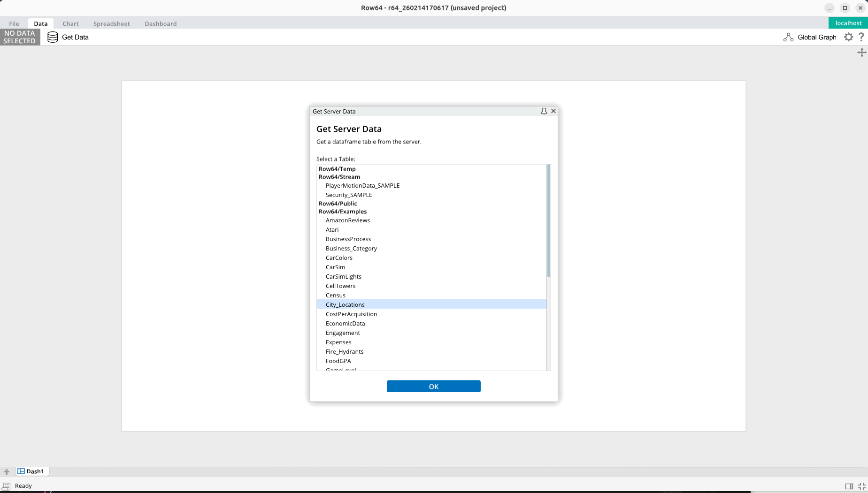
Task: Click the table list vertical scrollbar
Action: [548, 221]
